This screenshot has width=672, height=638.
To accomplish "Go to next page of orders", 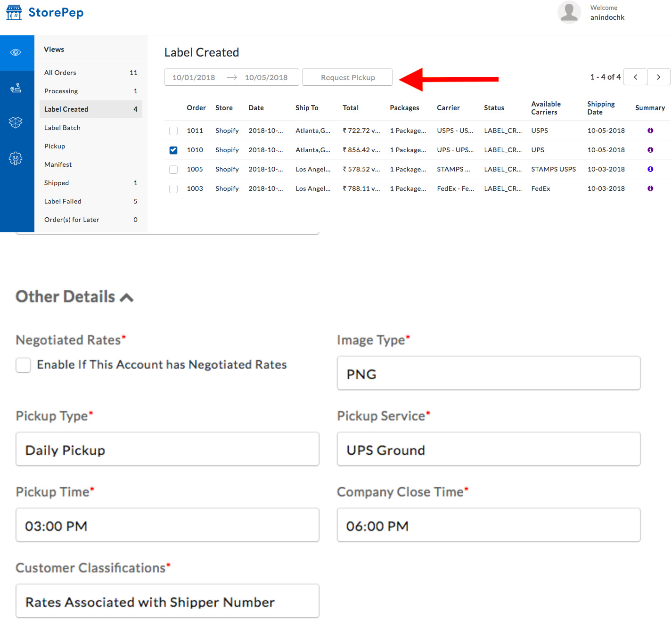I will point(658,77).
